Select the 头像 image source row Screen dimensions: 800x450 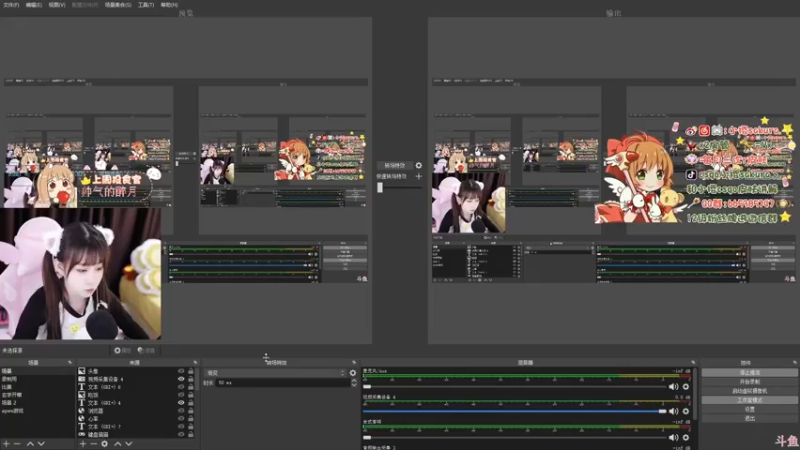click(136, 371)
